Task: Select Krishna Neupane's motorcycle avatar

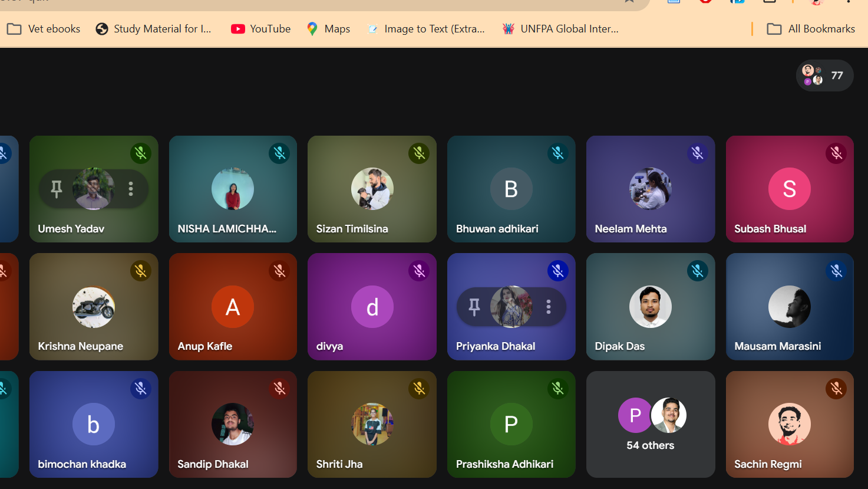Action: (94, 307)
